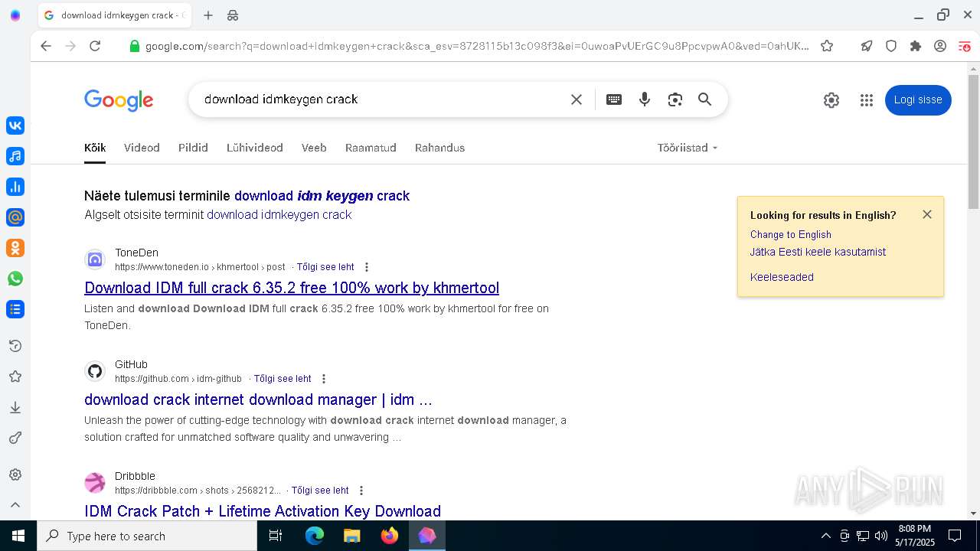Open the Google apps grid

click(867, 100)
